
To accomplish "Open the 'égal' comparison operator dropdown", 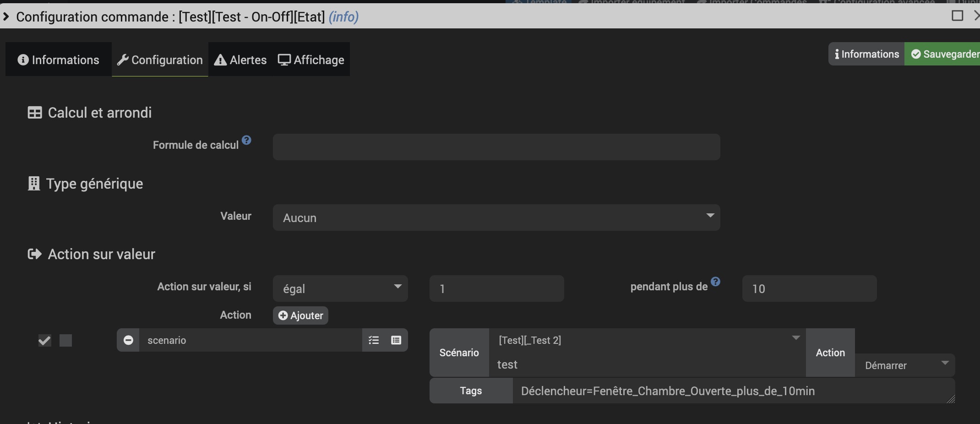I will 340,288.
